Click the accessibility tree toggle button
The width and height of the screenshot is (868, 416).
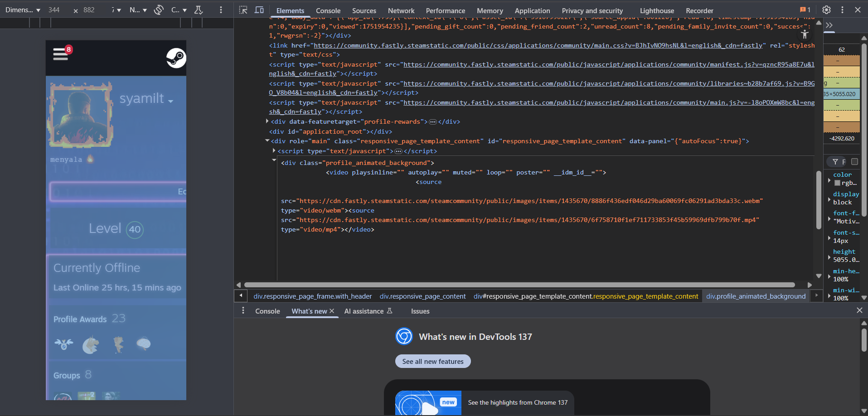pos(805,34)
